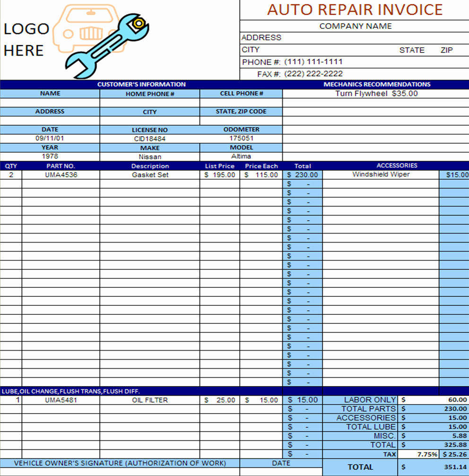Screen dimensions: 469x476
Task: Select part number UMA4536
Action: (x=61, y=175)
